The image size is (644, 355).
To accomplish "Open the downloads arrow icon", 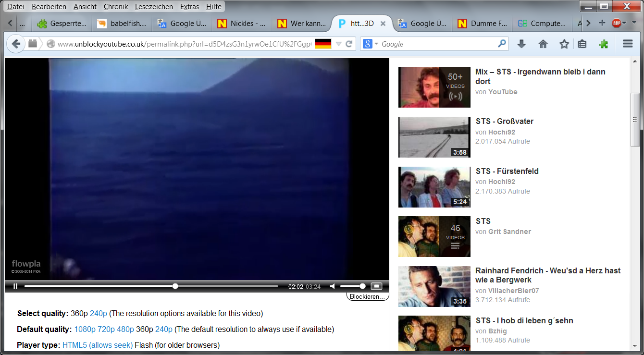I will click(x=521, y=44).
